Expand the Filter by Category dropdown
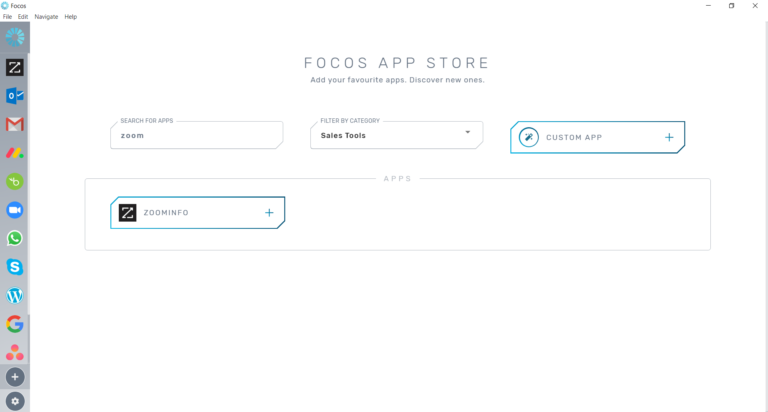 pyautogui.click(x=467, y=133)
